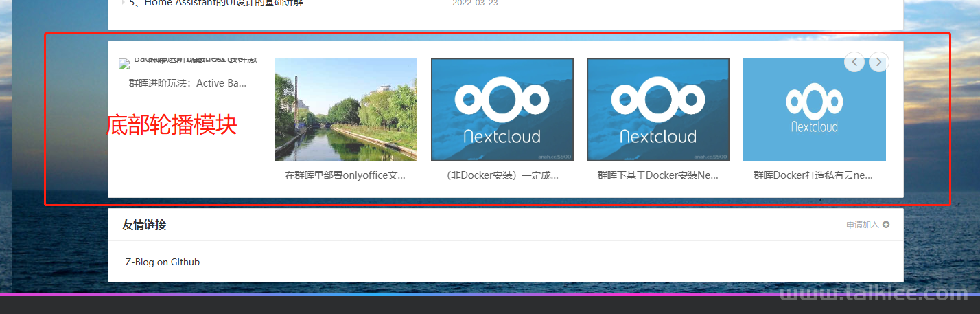Image resolution: width=980 pixels, height=314 pixels.
Task: Click the broken image of the Active Backup article
Action: click(189, 63)
